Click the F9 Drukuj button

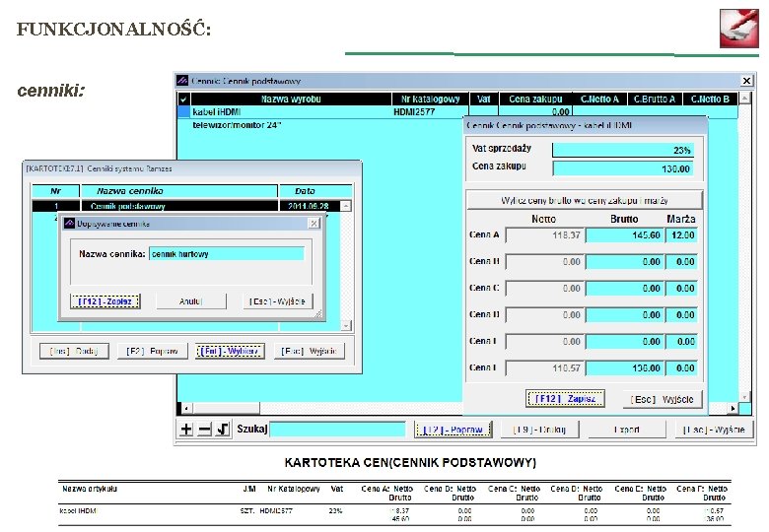coord(540,430)
